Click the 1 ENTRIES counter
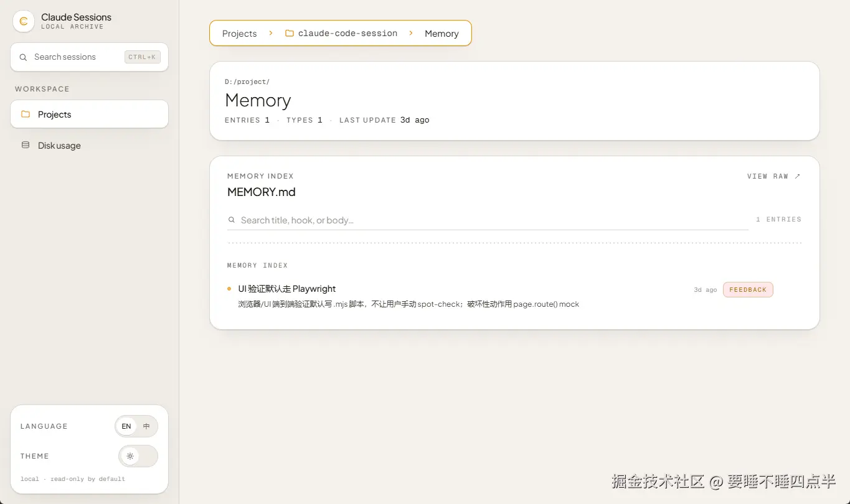This screenshot has height=504, width=850. pyautogui.click(x=779, y=220)
